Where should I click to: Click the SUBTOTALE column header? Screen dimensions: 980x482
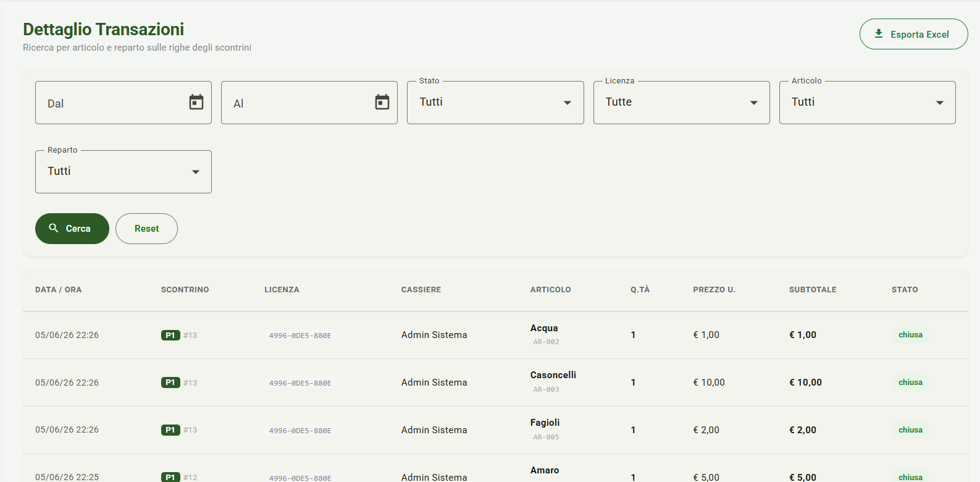(x=813, y=290)
